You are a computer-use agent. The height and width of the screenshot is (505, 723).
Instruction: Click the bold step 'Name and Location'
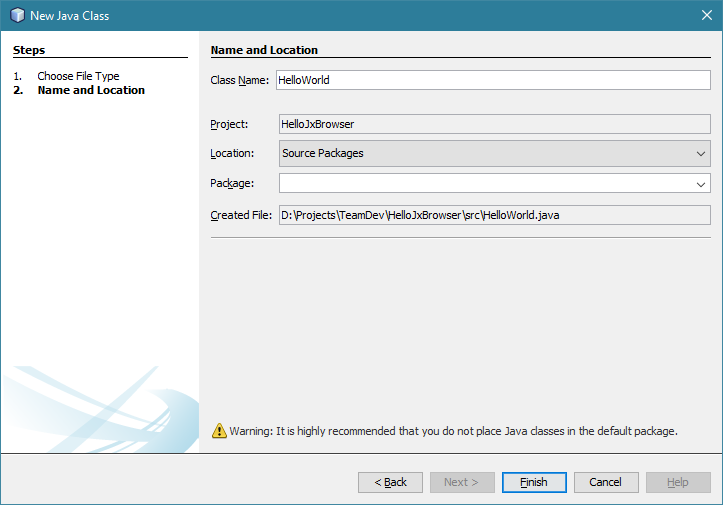pos(91,90)
